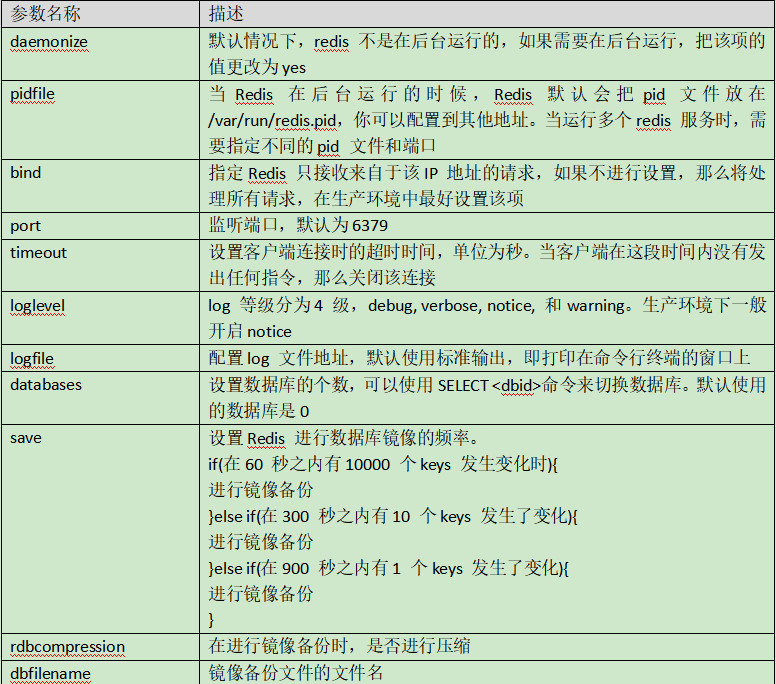Image resolution: width=776 pixels, height=684 pixels.
Task: Select the 'port' parameter cell
Action: (100, 226)
